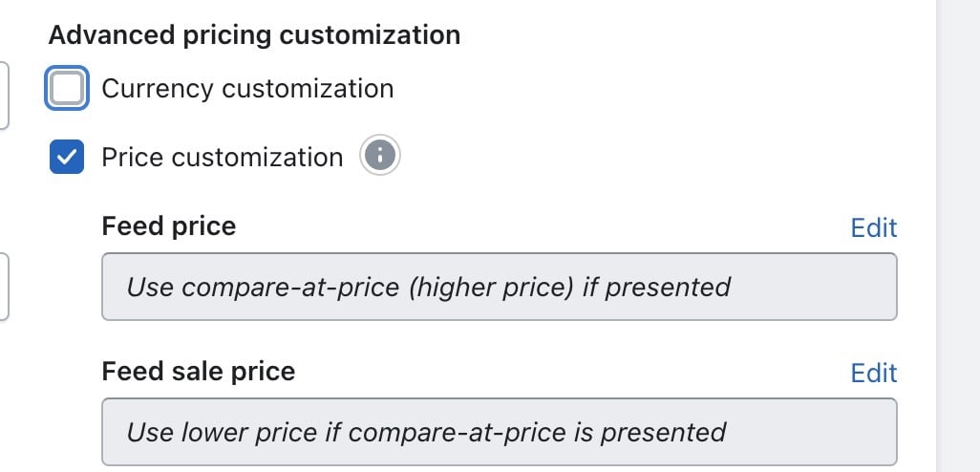Edit the Feed price setting
The width and height of the screenshot is (980, 472).
pos(874,227)
